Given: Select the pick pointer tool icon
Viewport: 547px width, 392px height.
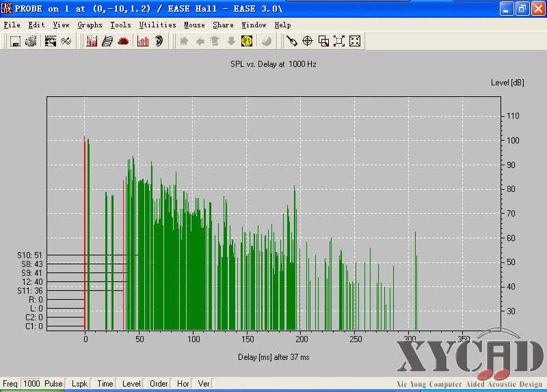Looking at the screenshot, I should coord(292,41).
